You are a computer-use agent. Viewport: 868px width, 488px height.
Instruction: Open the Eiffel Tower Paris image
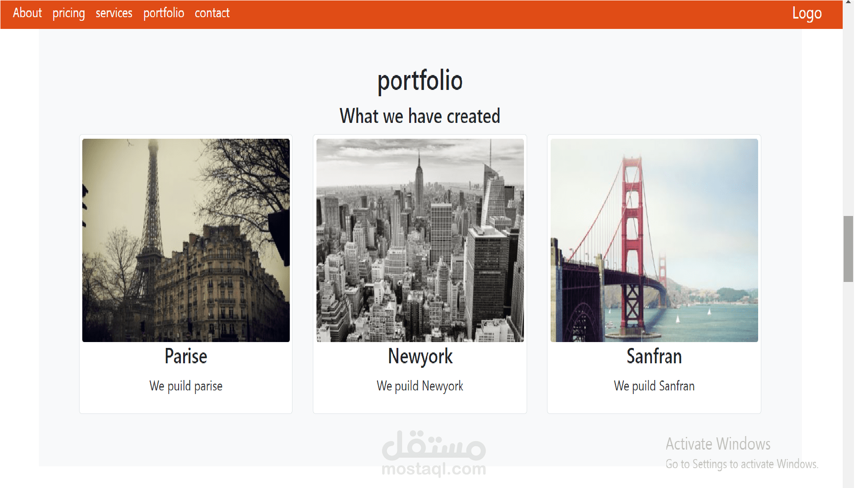pyautogui.click(x=186, y=240)
